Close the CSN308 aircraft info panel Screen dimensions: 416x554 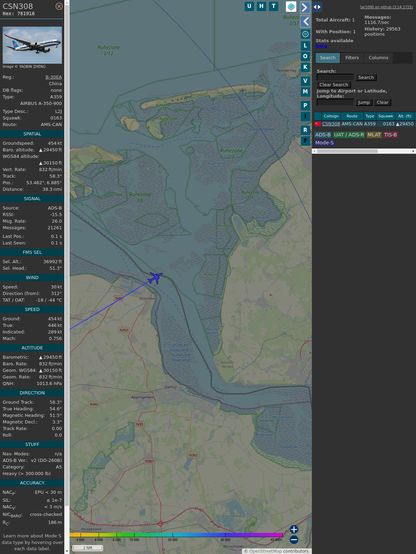[59, 6]
